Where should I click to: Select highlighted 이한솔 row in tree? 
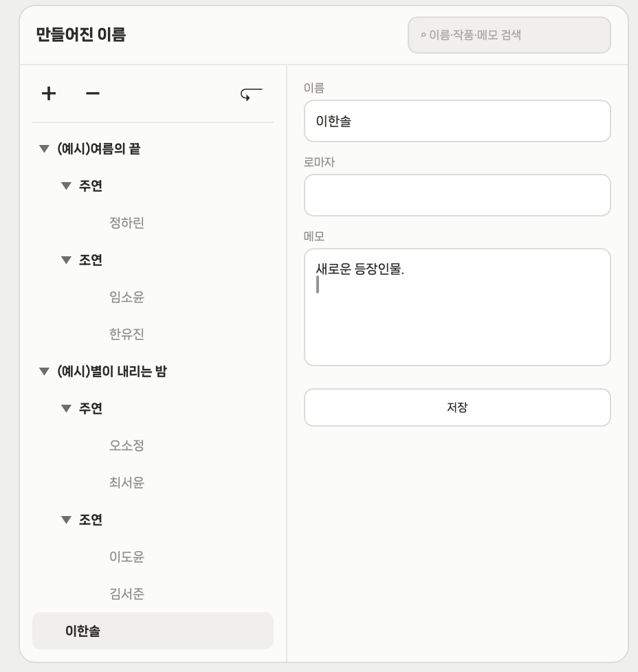click(153, 631)
